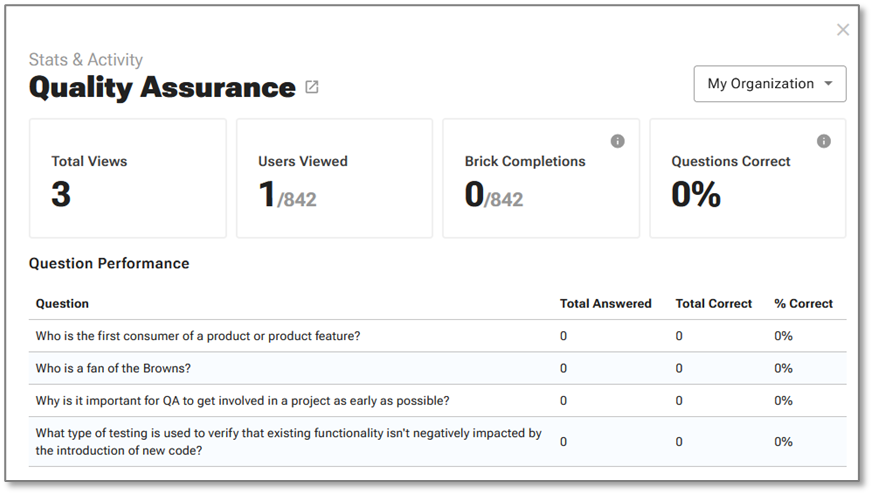Select the Questions Correct stat card
Image resolution: width=873 pixels, height=495 pixels.
747,179
